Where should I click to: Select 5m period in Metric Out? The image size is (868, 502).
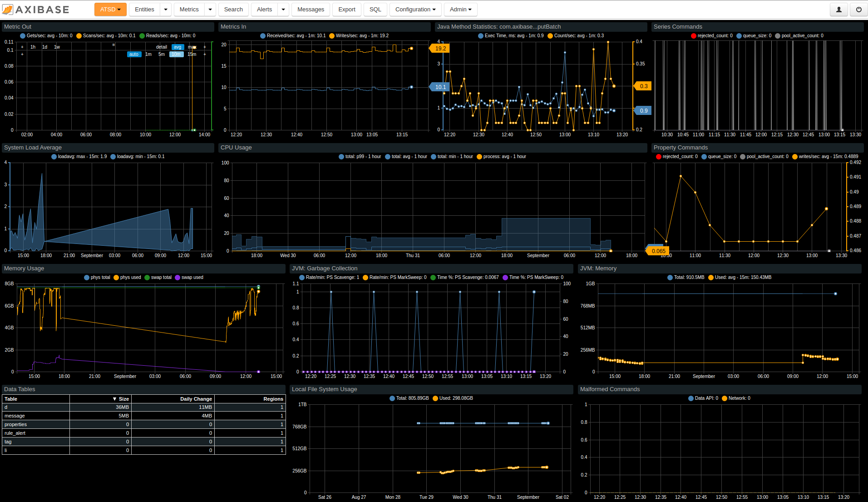coord(162,54)
